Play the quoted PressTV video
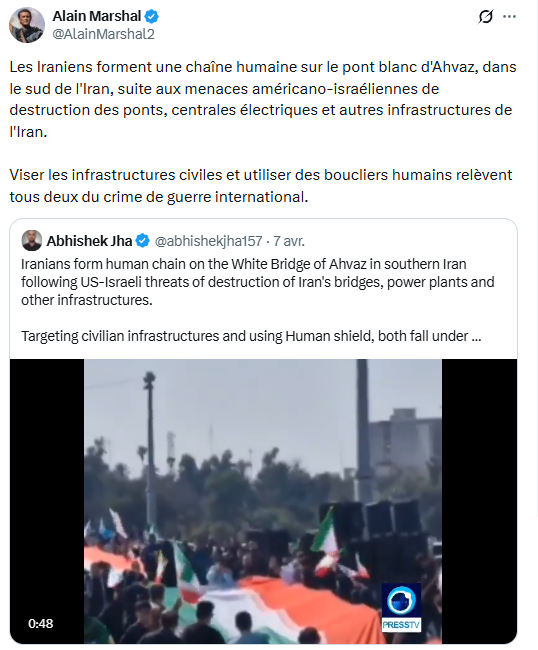The width and height of the screenshot is (538, 650). [x=263, y=501]
